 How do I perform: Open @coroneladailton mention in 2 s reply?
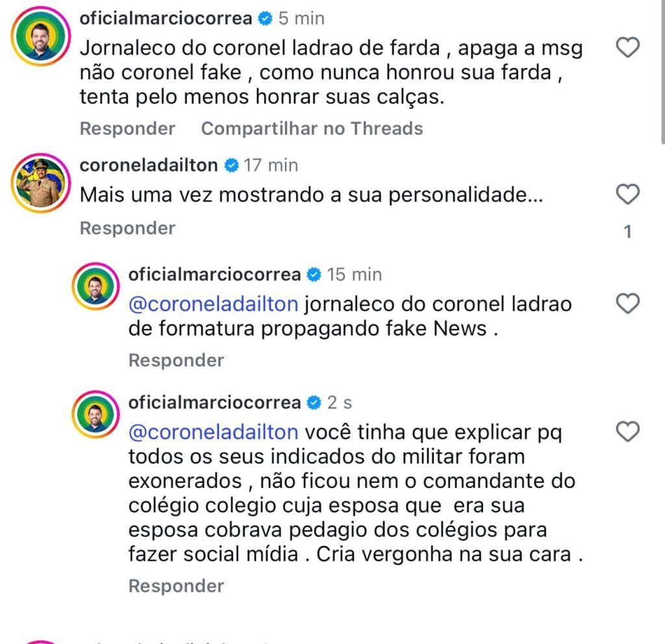click(213, 432)
